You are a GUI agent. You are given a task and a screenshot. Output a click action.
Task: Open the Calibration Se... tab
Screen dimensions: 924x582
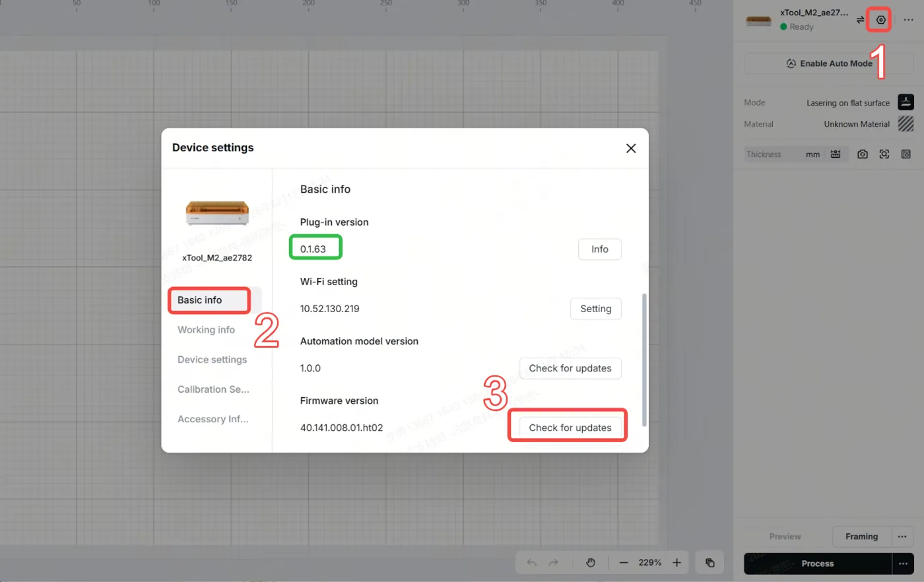[213, 389]
